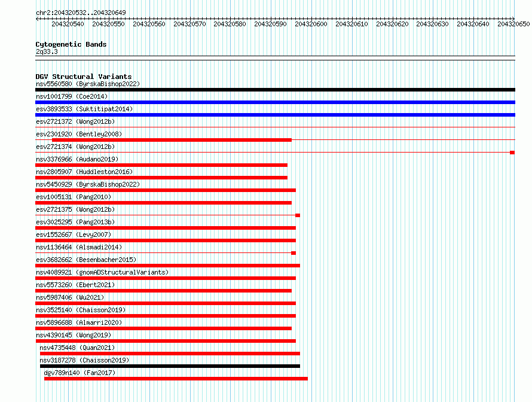Open nsv4089921 (gnomADStructuralVariants) label
This screenshot has height=402, width=532.
pos(102,272)
